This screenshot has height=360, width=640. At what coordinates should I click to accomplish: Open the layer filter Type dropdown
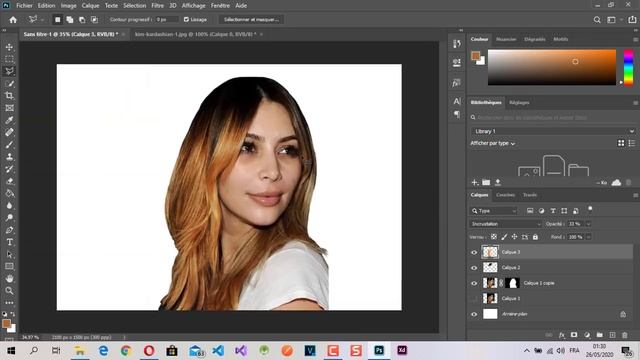point(493,211)
